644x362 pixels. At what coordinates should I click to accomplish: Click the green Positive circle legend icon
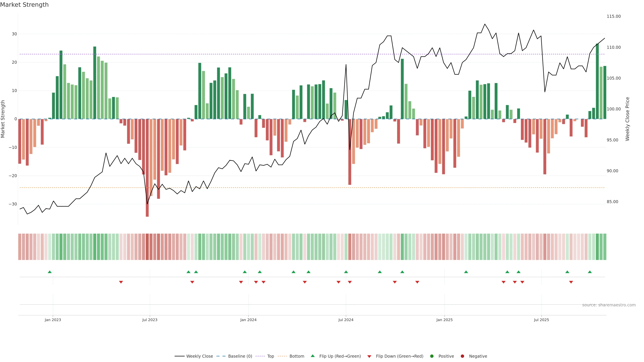click(432, 356)
